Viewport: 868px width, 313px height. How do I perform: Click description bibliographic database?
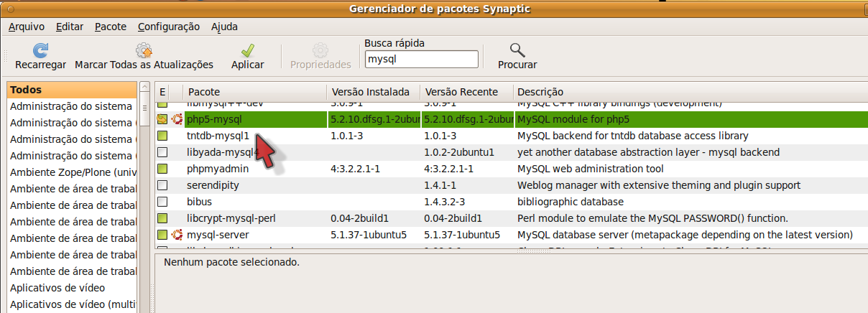click(571, 202)
